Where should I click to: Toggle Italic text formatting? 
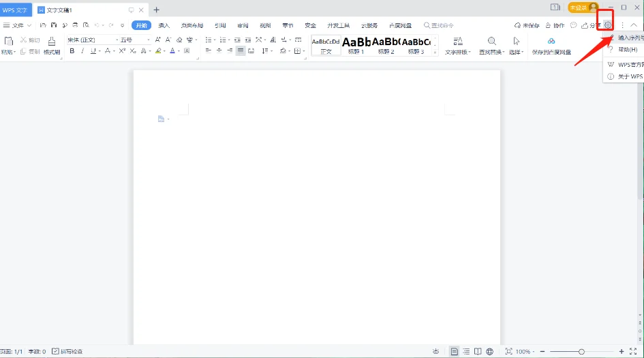coord(82,51)
